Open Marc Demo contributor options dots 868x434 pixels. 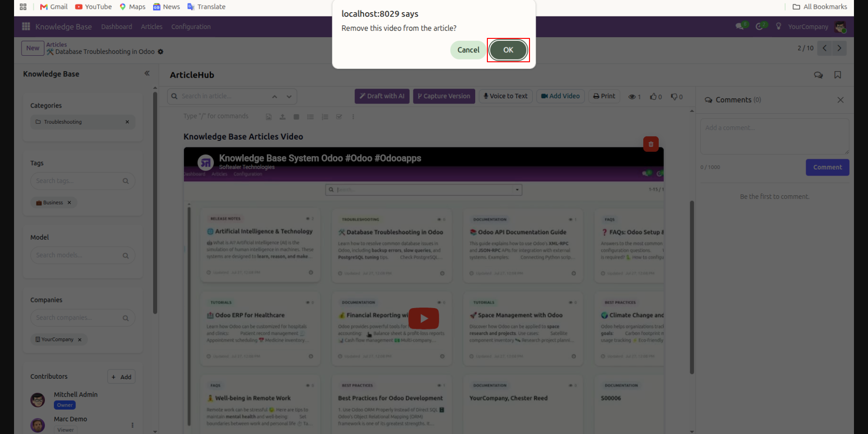tap(132, 425)
